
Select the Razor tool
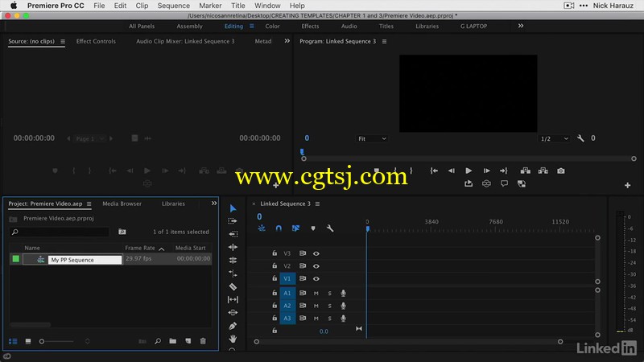(x=233, y=286)
